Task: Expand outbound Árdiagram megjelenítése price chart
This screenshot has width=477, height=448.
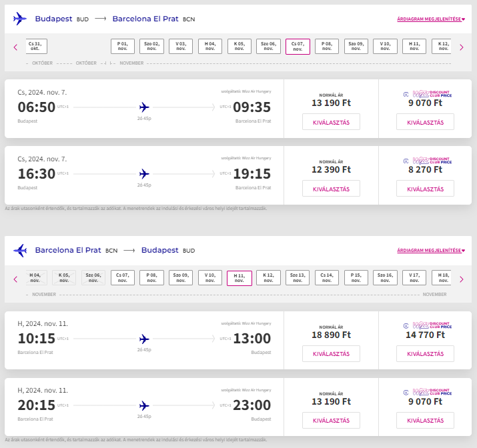Action: pyautogui.click(x=431, y=19)
